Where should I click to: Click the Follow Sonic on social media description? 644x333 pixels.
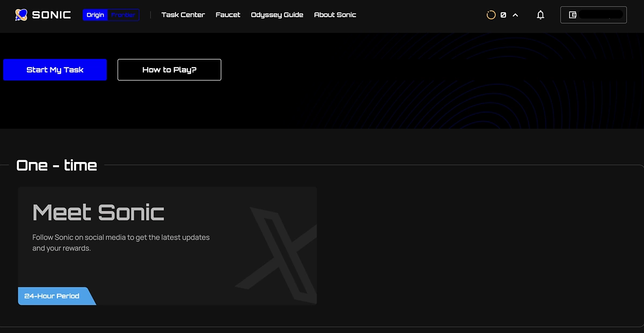tap(121, 242)
